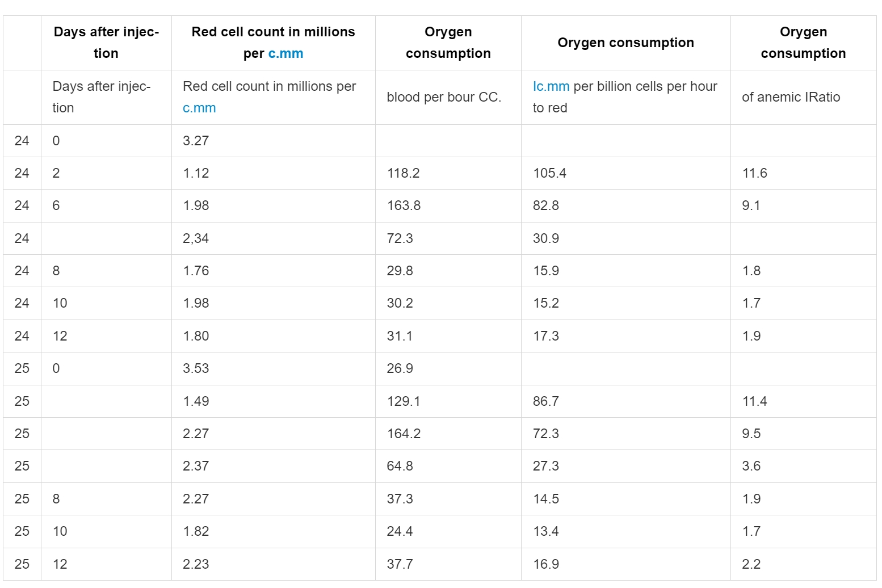Select the 'of anemic IRatio' cell

coord(803,97)
